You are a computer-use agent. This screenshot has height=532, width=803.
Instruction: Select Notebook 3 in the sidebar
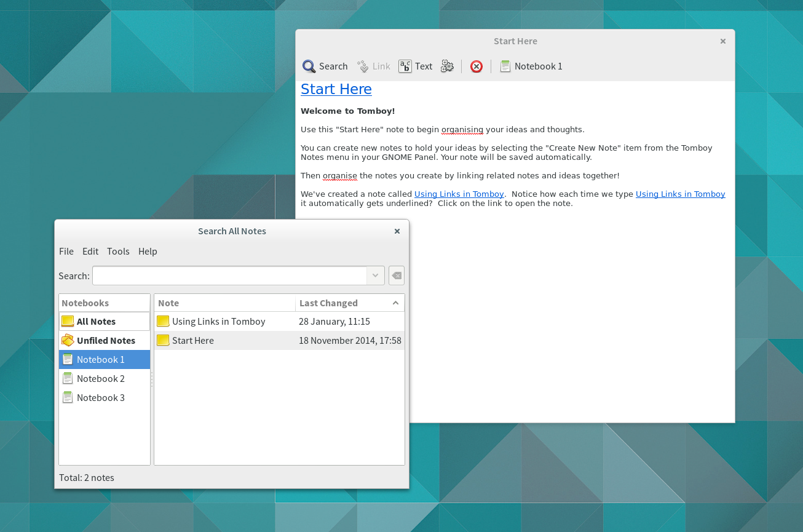tap(105, 397)
